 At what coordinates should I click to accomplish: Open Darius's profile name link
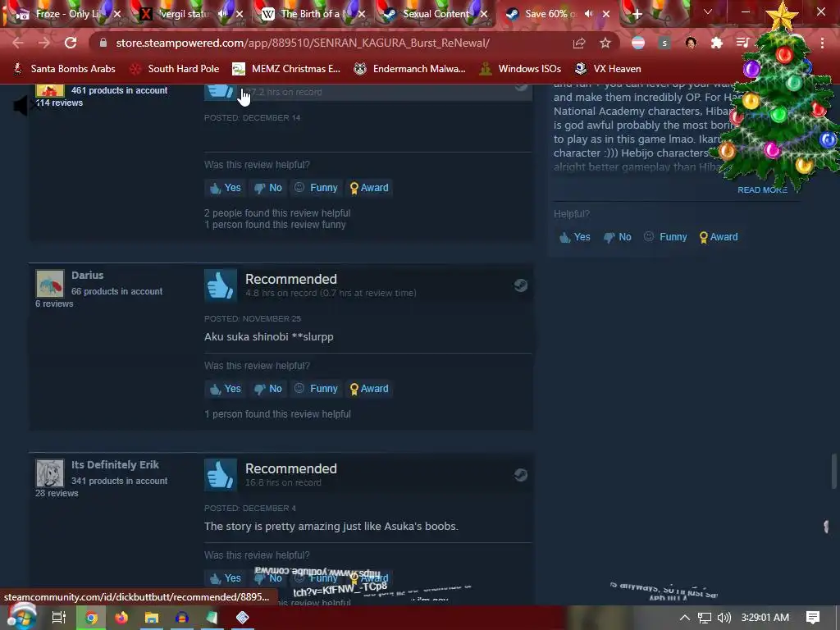click(87, 275)
